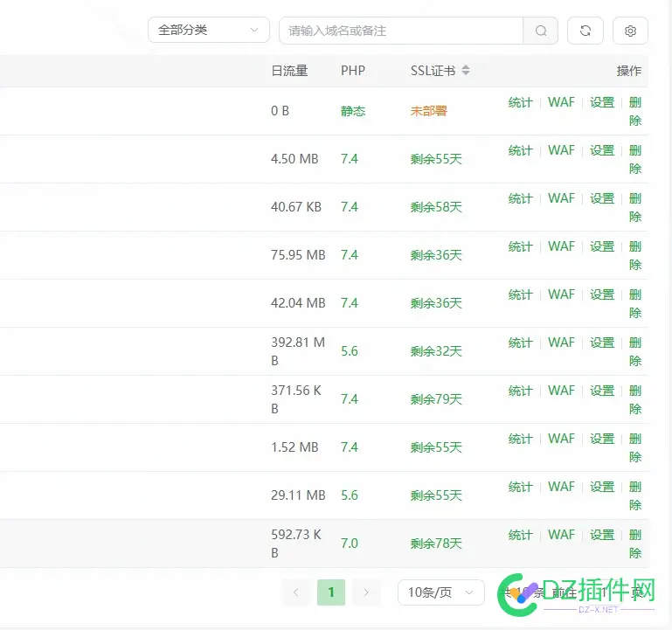Click the 未部署 SSL status link
The height and width of the screenshot is (630, 672).
point(429,111)
